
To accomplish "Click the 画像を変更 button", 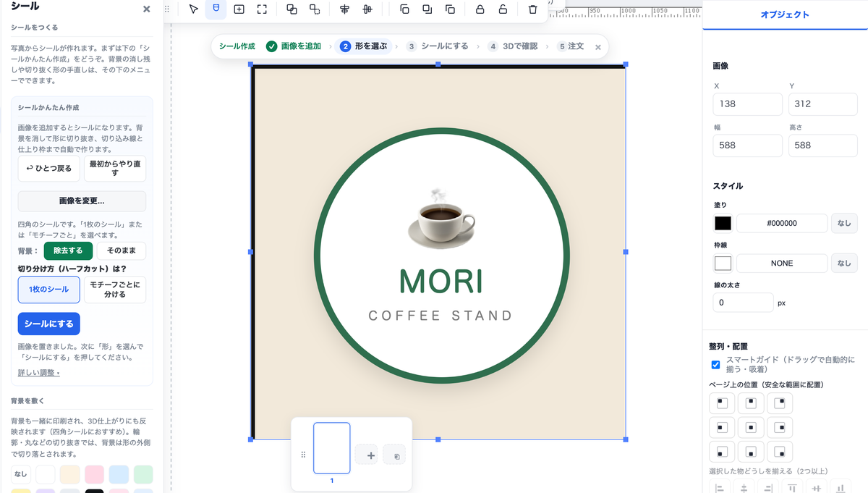I will (82, 201).
